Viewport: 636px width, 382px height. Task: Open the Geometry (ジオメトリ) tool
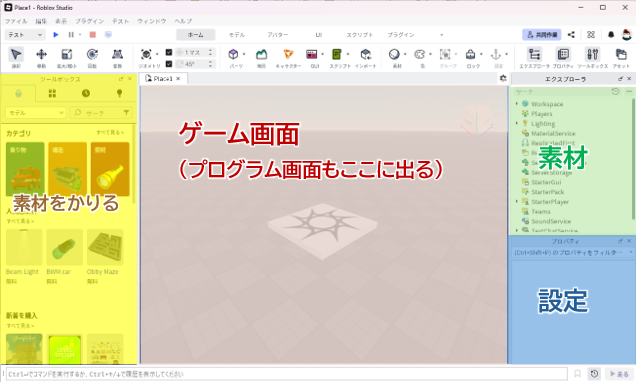click(x=146, y=54)
